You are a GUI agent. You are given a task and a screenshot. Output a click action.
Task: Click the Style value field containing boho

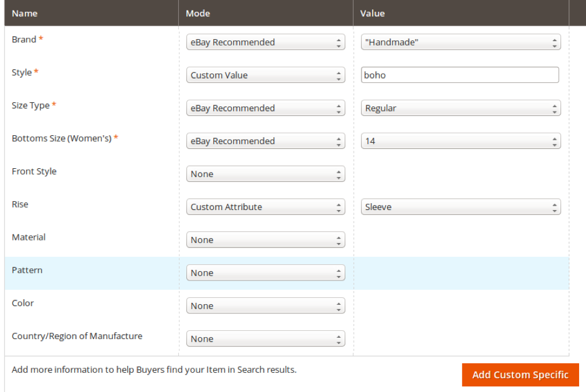click(459, 75)
